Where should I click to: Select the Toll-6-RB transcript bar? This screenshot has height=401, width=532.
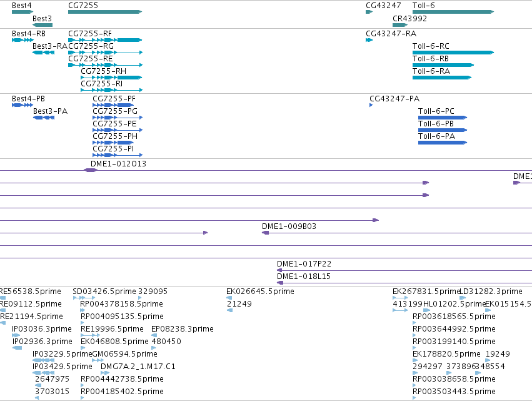coord(443,65)
